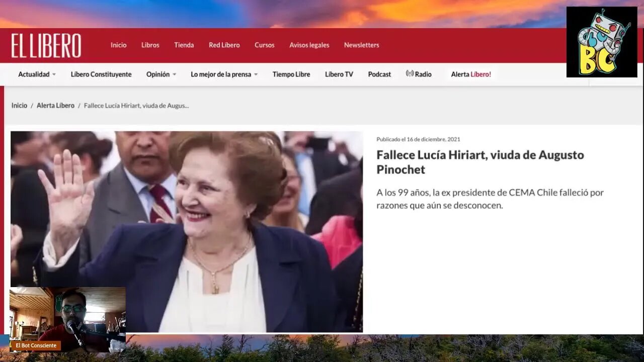Click the truncated Fallece Lucía Hiriart breadcrumb
644x362 pixels.
(136, 106)
